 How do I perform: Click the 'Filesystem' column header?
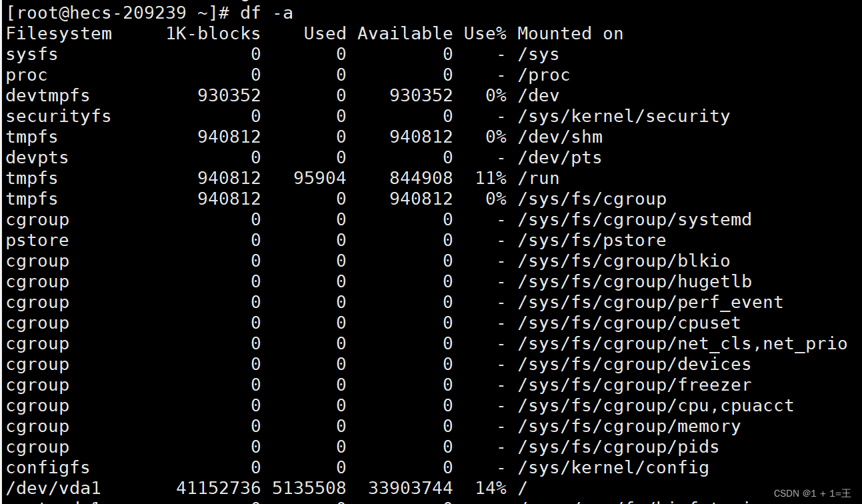(x=59, y=33)
